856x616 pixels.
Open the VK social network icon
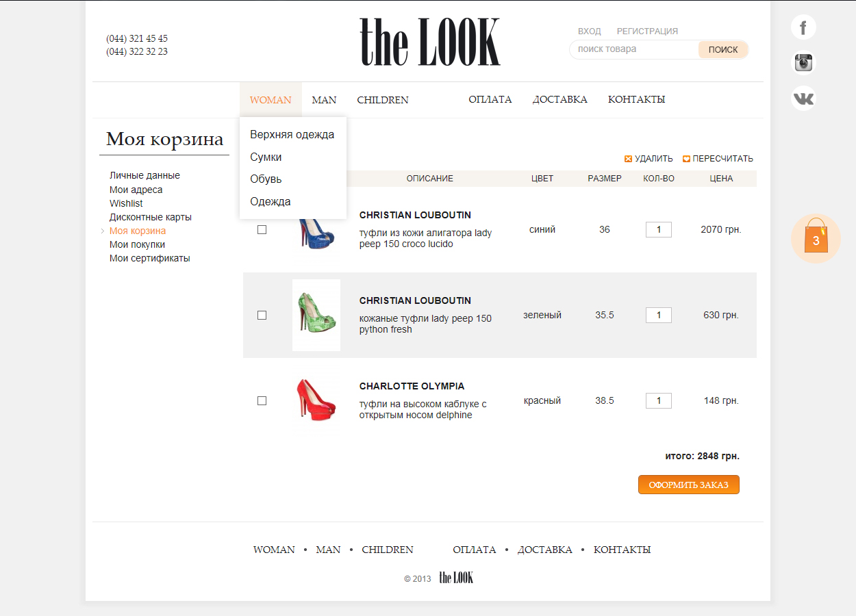[803, 99]
